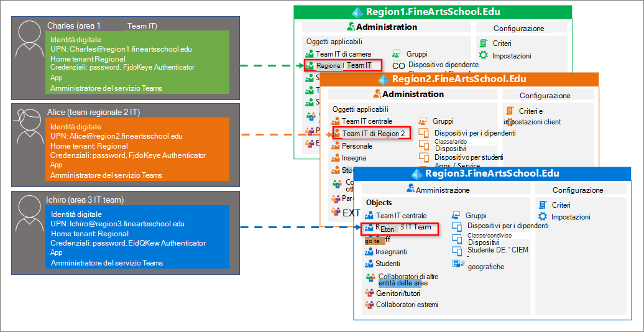644x332 pixels.
Task: Click the Configurazione header in Region1
Action: coord(518,29)
